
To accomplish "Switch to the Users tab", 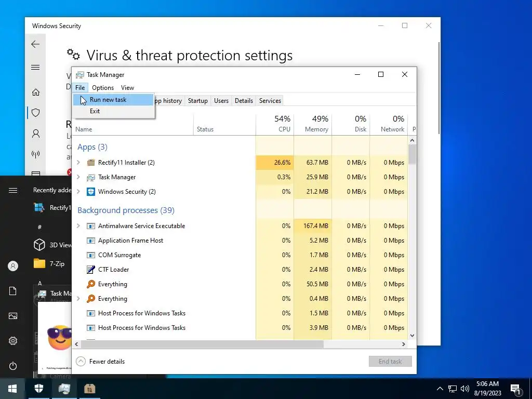I will pyautogui.click(x=221, y=101).
